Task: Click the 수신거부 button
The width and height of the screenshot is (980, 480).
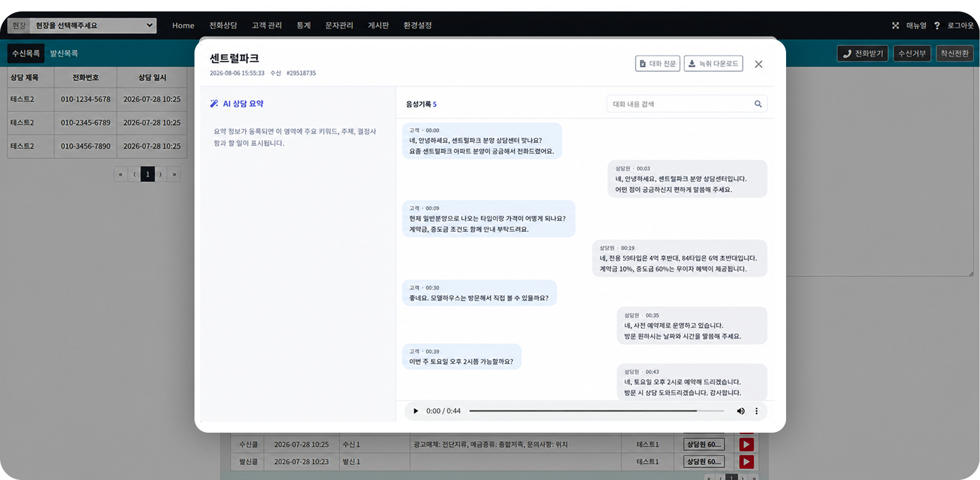Action: point(912,53)
